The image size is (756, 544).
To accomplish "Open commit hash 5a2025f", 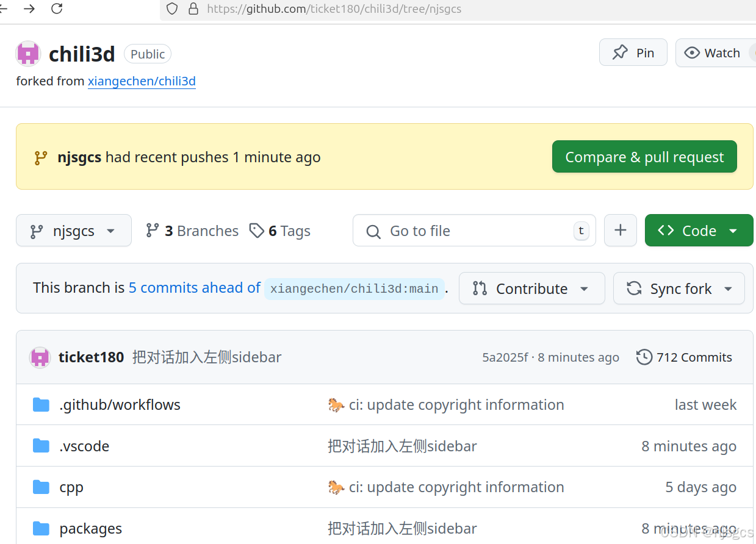I will click(505, 357).
